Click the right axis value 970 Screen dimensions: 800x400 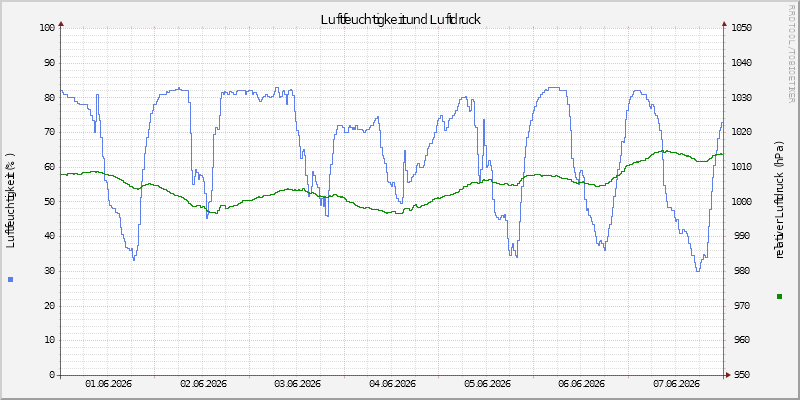pyautogui.click(x=743, y=306)
